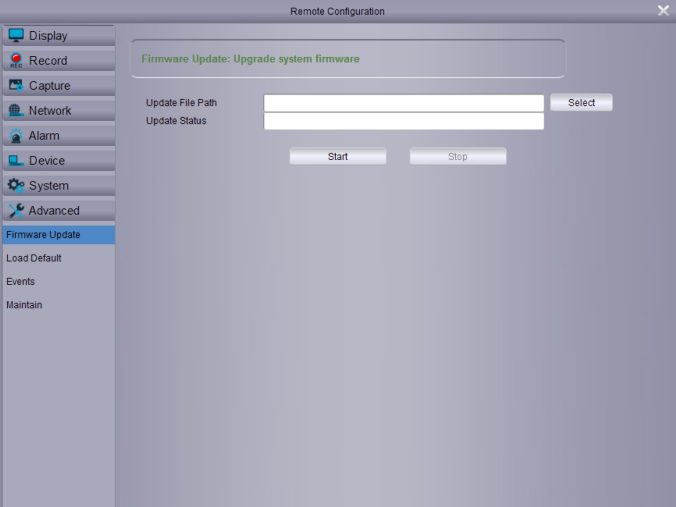Focus the Update File Path text box

403,103
